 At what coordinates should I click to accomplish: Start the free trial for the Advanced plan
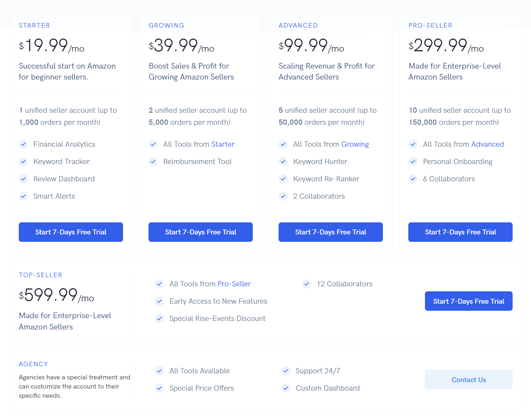(331, 232)
